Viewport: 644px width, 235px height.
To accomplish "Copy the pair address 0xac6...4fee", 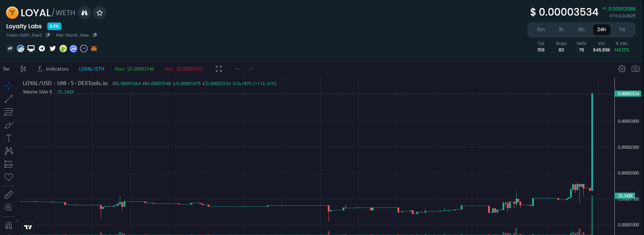I will click(95, 35).
